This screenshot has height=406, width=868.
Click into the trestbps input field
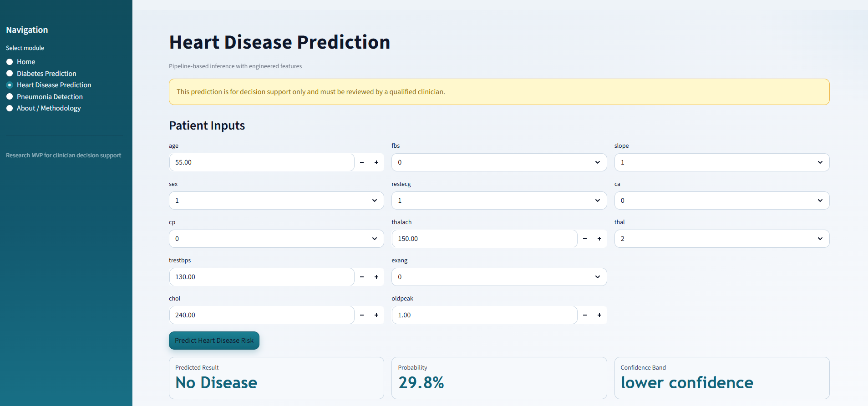(x=261, y=277)
